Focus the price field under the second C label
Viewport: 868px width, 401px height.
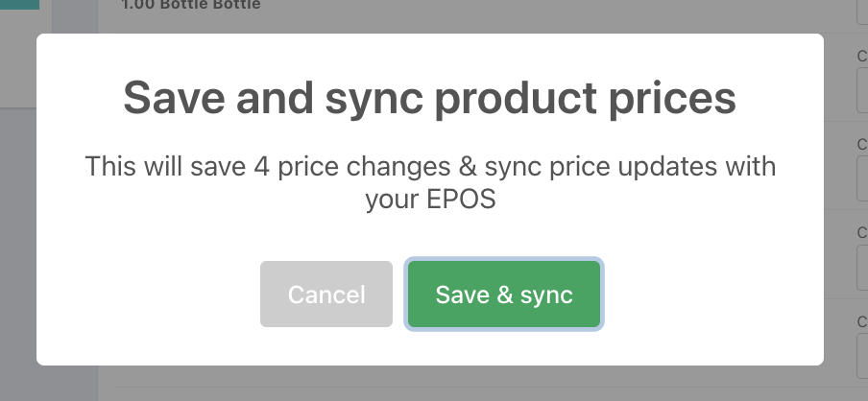tap(862, 177)
